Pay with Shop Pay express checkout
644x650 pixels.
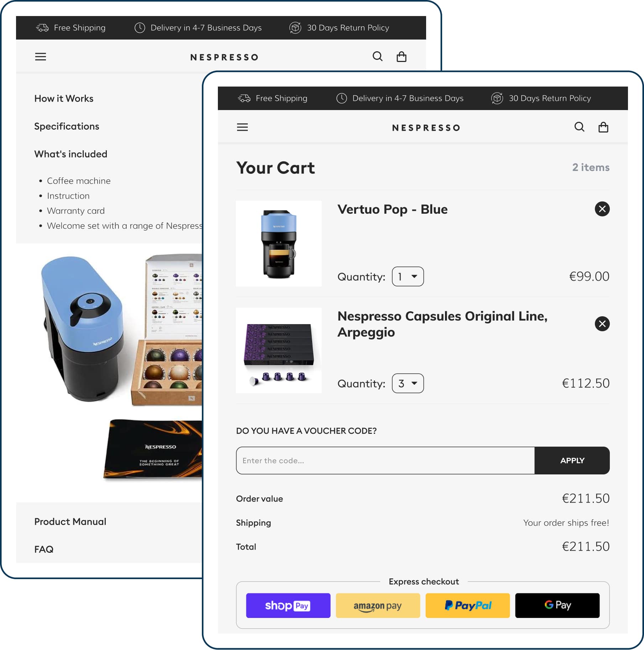[288, 605]
